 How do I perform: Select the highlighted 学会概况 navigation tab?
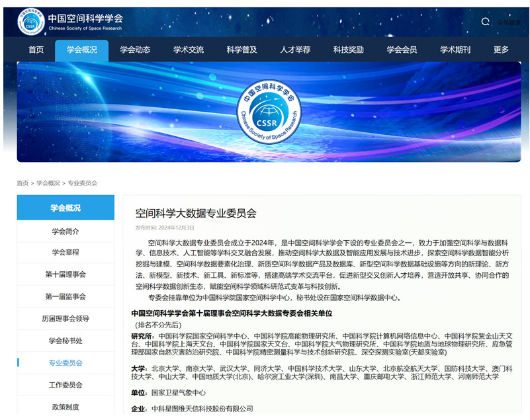82,50
